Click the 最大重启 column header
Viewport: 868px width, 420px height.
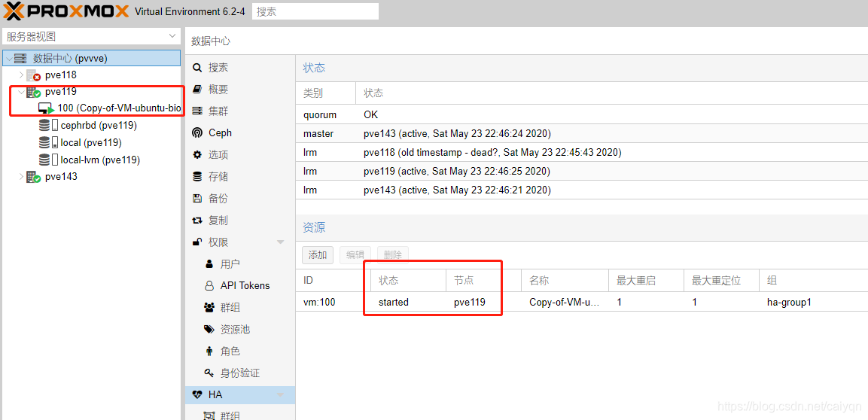click(646, 281)
